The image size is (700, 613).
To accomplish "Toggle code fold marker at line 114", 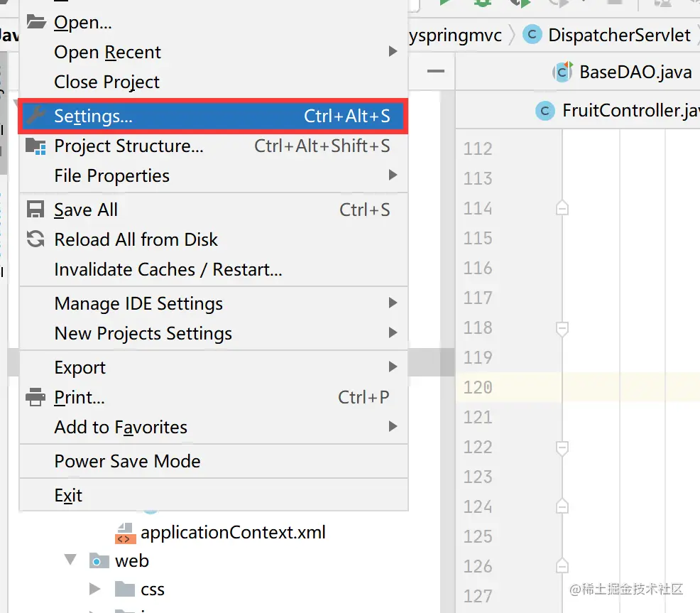I will [x=562, y=208].
